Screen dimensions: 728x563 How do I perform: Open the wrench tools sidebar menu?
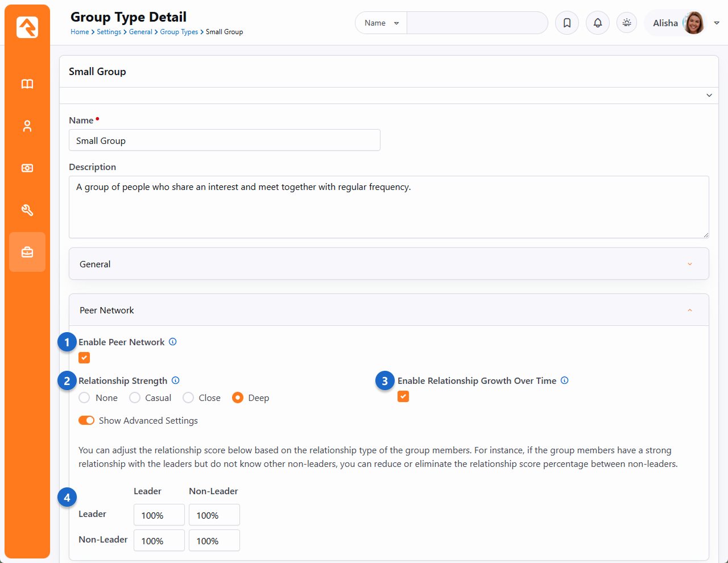point(27,210)
